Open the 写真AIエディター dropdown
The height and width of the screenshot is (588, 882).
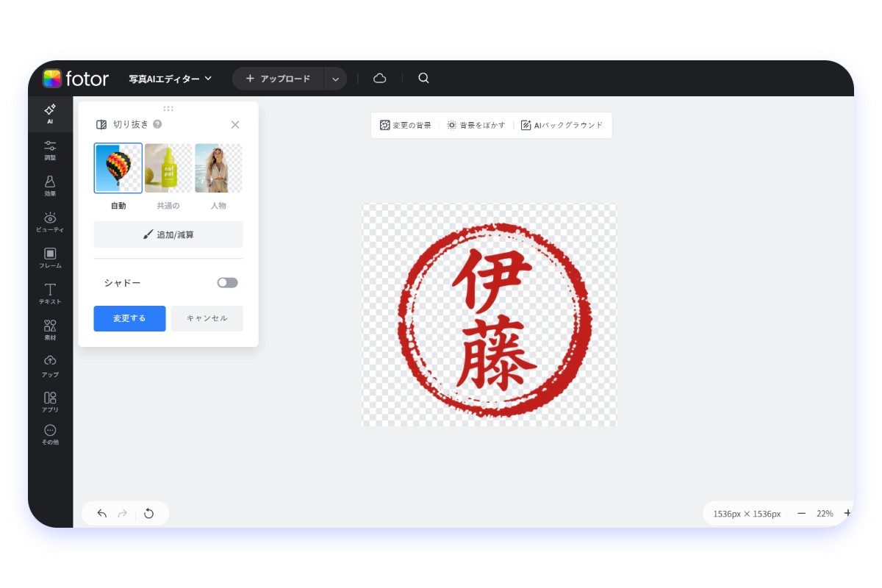click(x=169, y=78)
